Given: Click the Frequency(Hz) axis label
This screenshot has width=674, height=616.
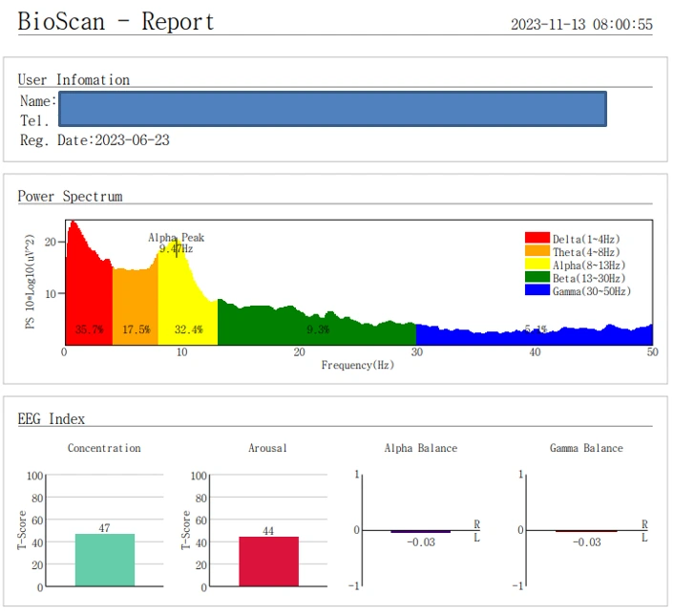Looking at the screenshot, I should [x=358, y=365].
